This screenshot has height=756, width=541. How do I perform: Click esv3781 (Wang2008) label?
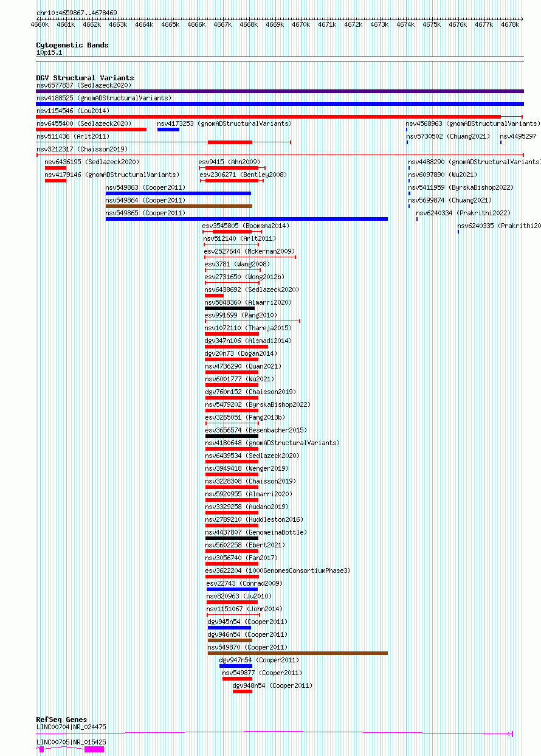[x=237, y=264]
